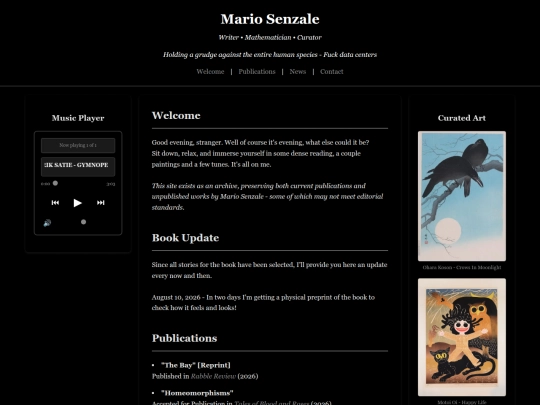Click the Welcome section heading
Viewport: 540px width, 405px height.
click(176, 115)
